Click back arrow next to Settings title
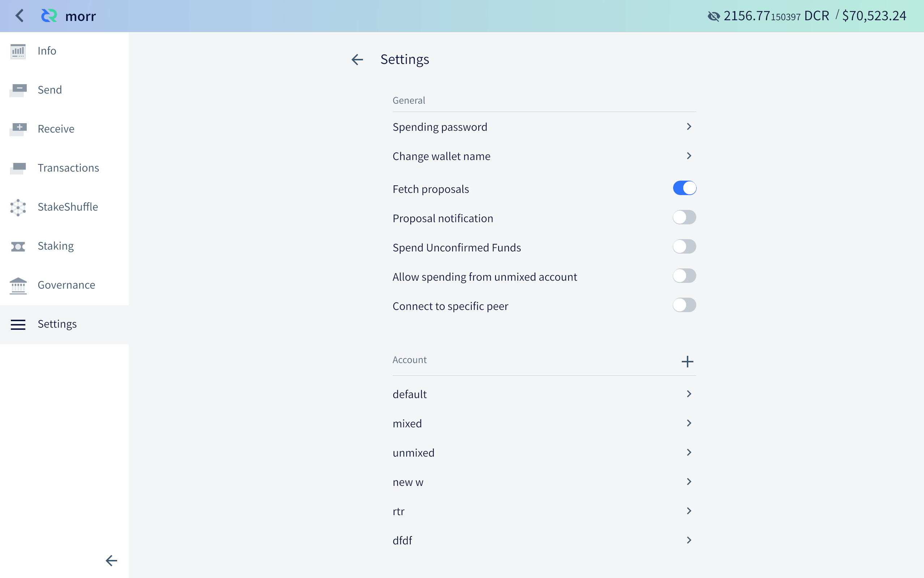 click(357, 59)
